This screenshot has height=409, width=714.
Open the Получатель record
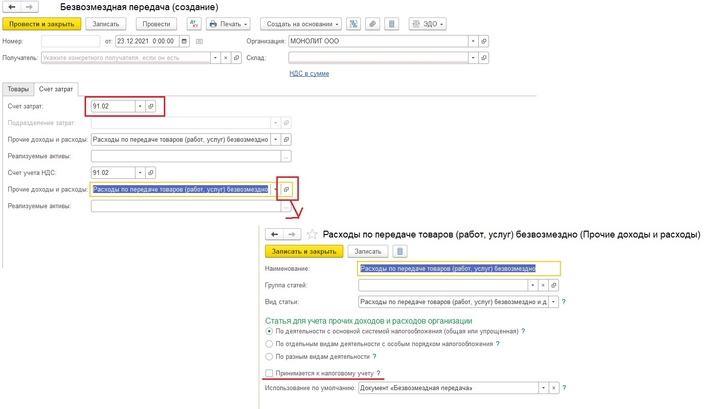[236, 58]
